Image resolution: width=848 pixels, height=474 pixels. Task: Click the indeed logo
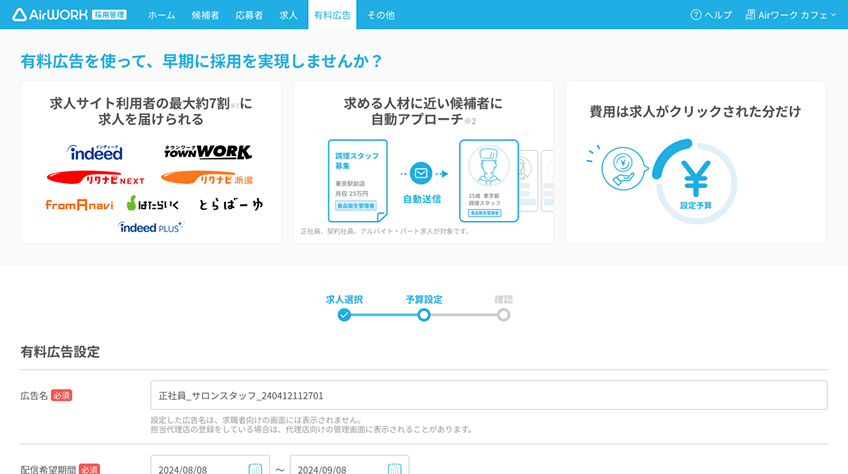coord(95,153)
